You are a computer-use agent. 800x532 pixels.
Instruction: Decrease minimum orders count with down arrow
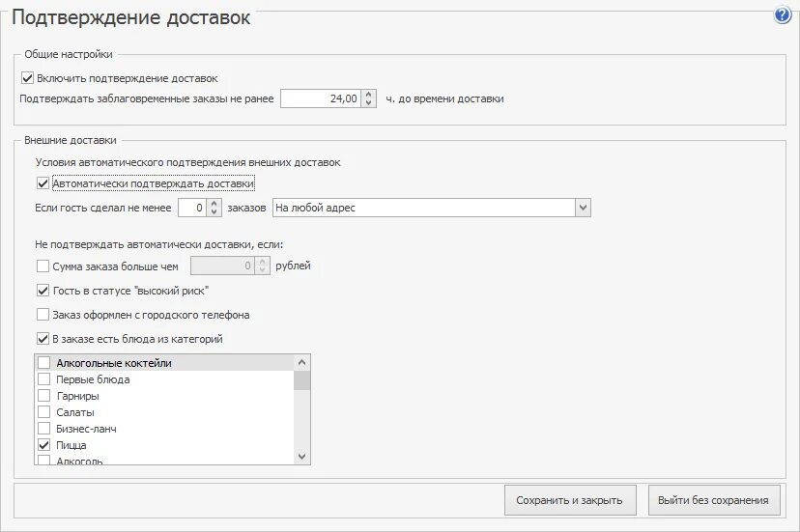click(x=214, y=211)
